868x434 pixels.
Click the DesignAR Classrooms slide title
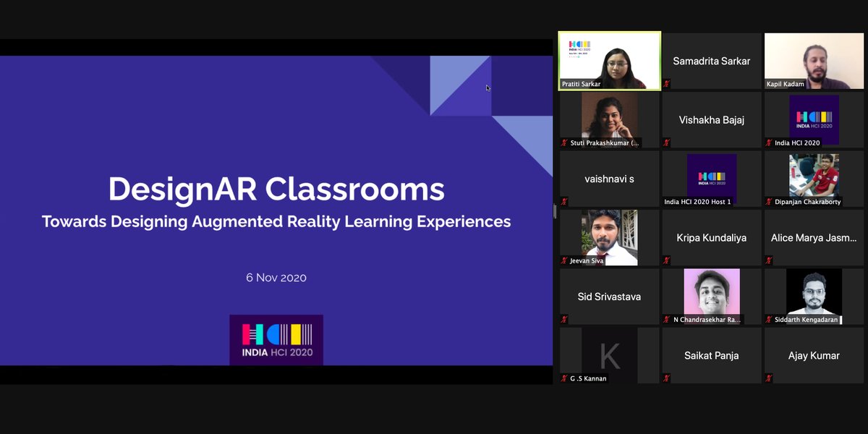[x=276, y=190]
